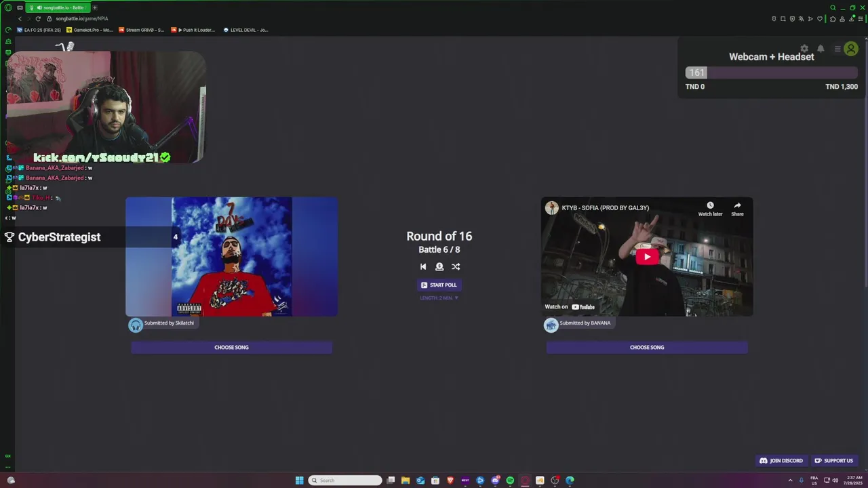
Task: Open Watch on YouTube link
Action: point(570,307)
